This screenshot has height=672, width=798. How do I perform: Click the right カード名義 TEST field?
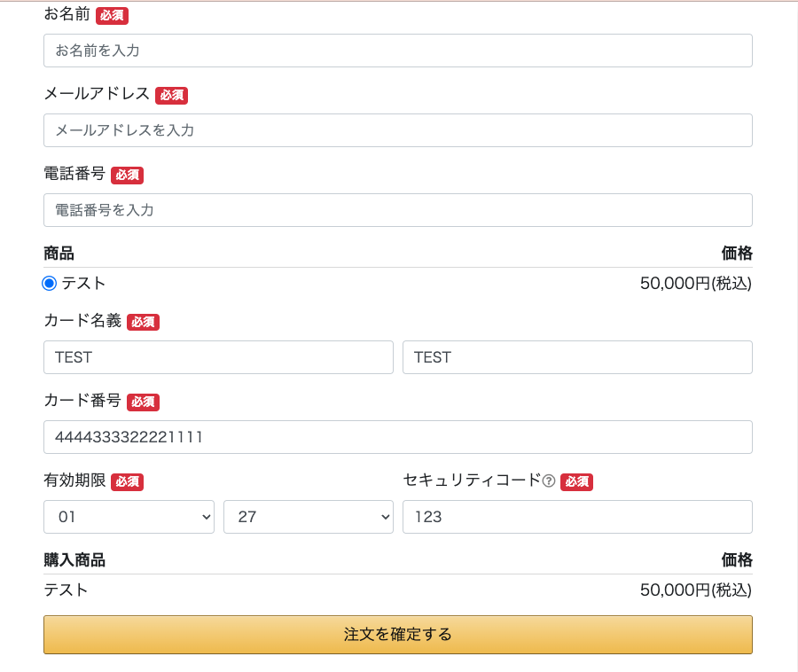[x=577, y=357]
